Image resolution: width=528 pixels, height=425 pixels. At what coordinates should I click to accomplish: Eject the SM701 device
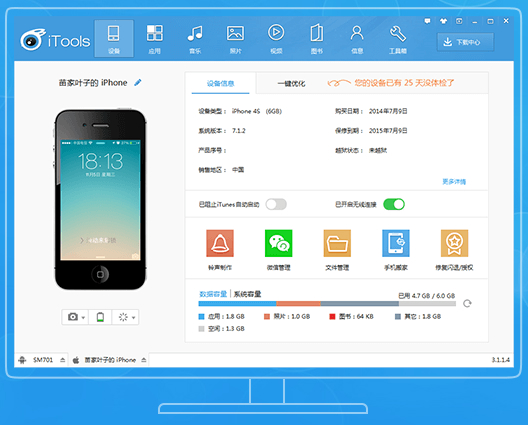pos(63,360)
